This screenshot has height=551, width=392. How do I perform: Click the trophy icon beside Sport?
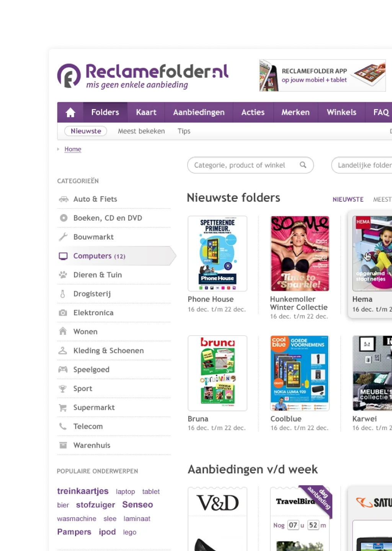click(x=63, y=388)
